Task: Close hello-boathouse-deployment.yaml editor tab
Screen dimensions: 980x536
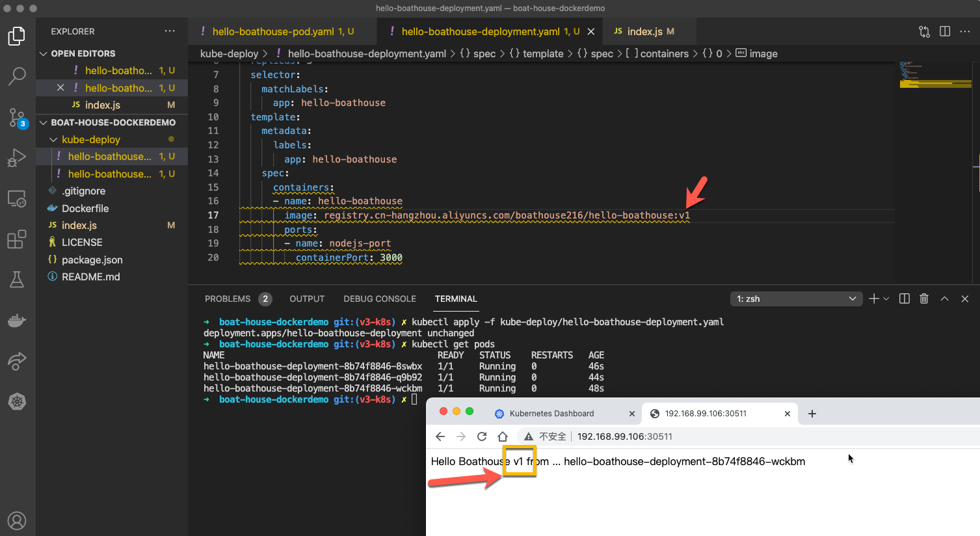Action: [x=591, y=31]
